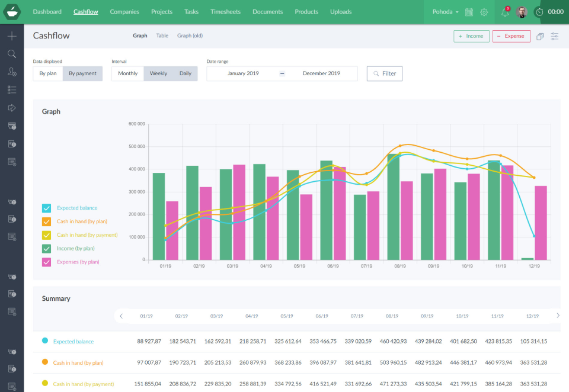Uncheck Income (by plan) in the legend

click(46, 248)
